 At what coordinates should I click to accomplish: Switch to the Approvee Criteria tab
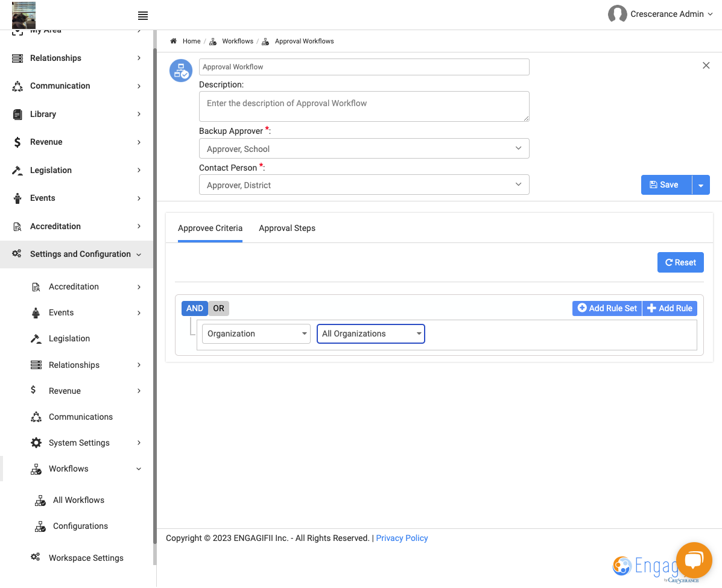click(x=210, y=229)
